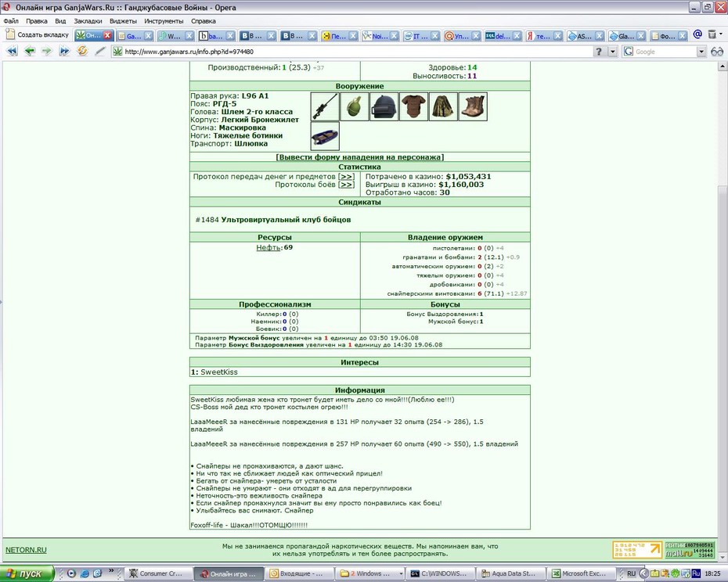Click the wand pencil toolbar icon
The image size is (728, 582).
point(100,51)
